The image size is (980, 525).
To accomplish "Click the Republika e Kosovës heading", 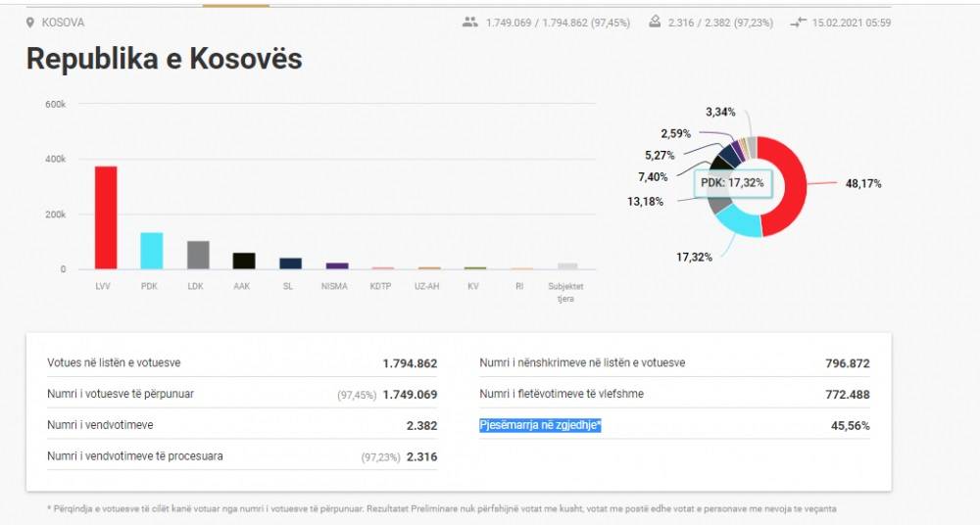I will tap(165, 59).
